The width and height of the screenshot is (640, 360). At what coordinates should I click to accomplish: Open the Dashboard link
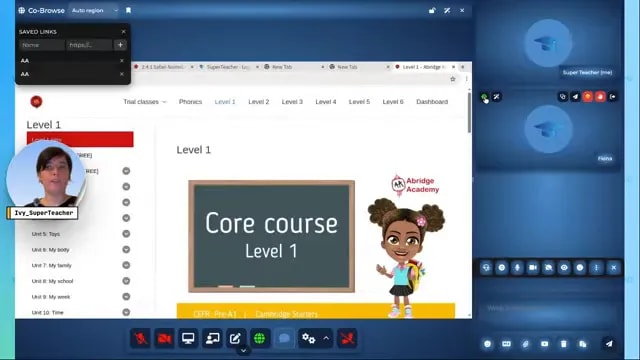tap(432, 102)
